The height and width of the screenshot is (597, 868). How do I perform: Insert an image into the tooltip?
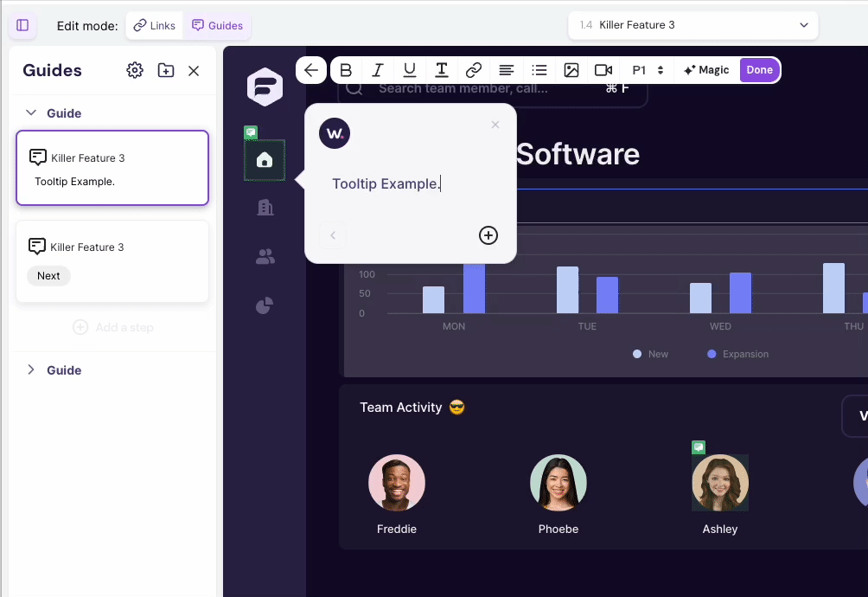[x=571, y=70]
